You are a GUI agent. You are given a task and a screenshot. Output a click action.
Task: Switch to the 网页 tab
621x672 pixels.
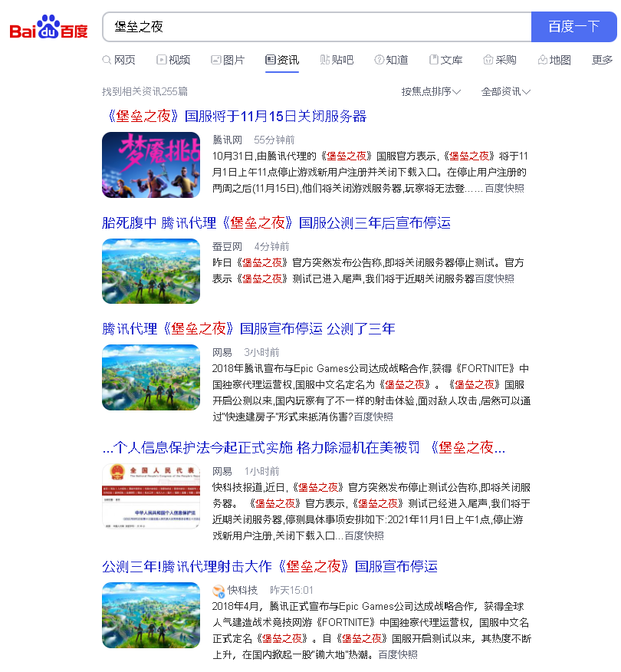[x=119, y=60]
